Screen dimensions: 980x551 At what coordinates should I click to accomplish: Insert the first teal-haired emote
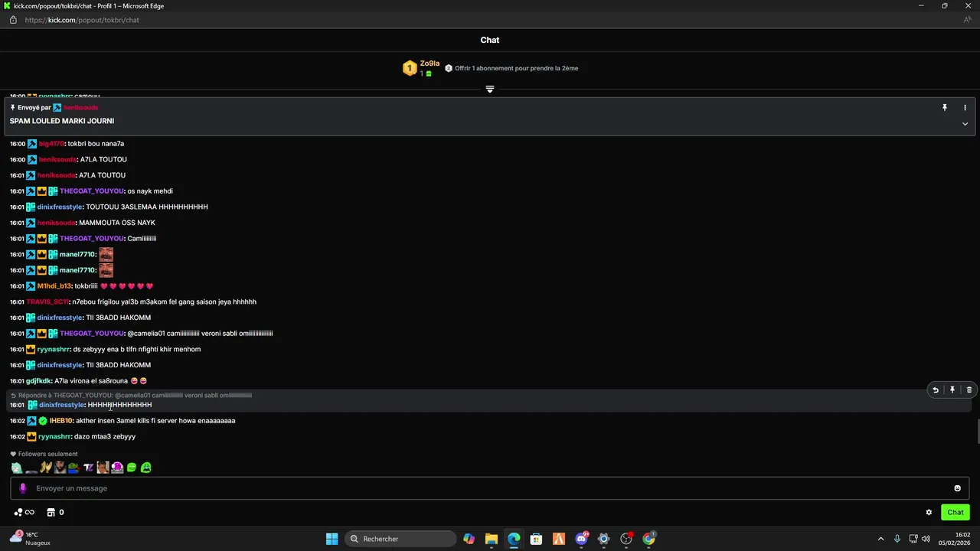coord(17,468)
